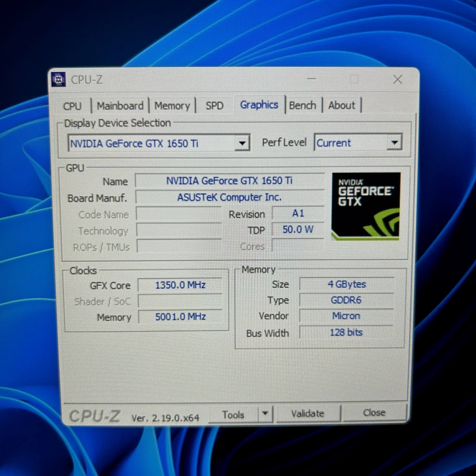Open the About tab
The image size is (476, 476).
[341, 106]
